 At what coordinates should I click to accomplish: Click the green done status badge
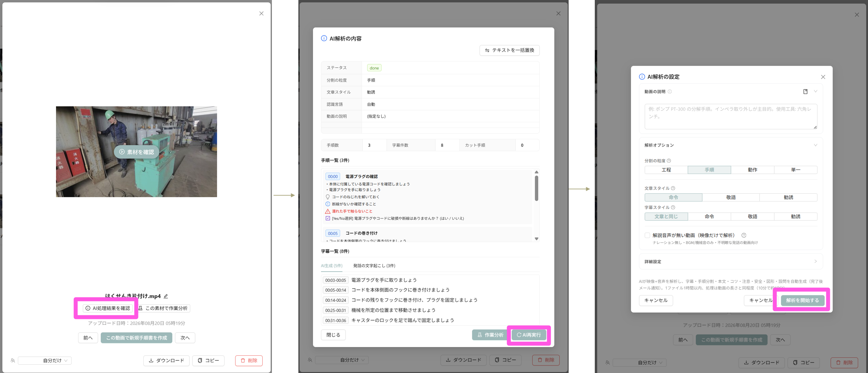click(x=374, y=68)
